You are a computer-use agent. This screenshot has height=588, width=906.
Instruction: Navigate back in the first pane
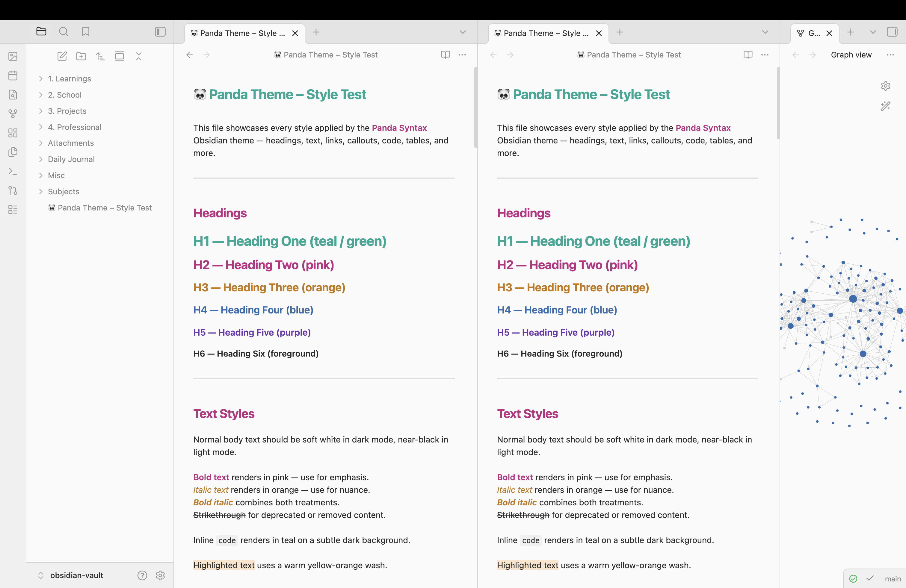pyautogui.click(x=190, y=55)
